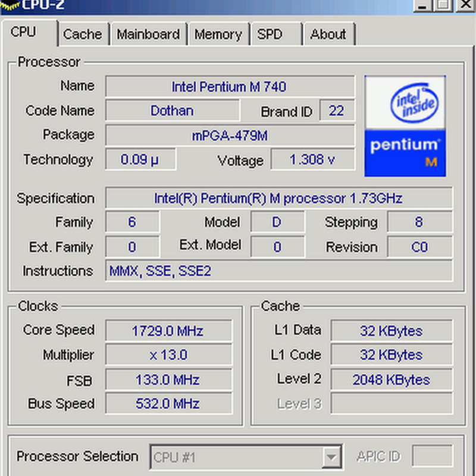Click the Name value Intel Pentium M 740
The width and height of the screenshot is (476, 476).
click(230, 86)
